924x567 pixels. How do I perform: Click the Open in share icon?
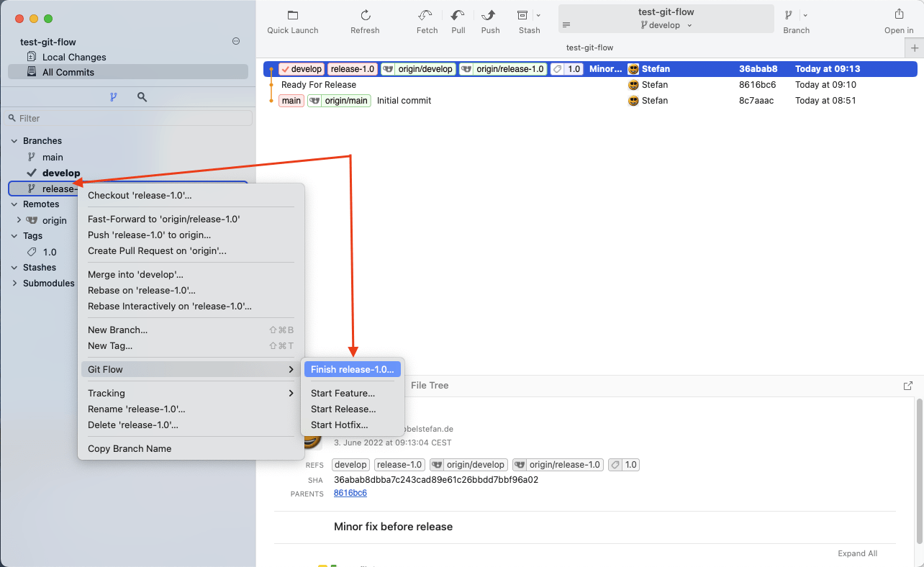tap(899, 15)
